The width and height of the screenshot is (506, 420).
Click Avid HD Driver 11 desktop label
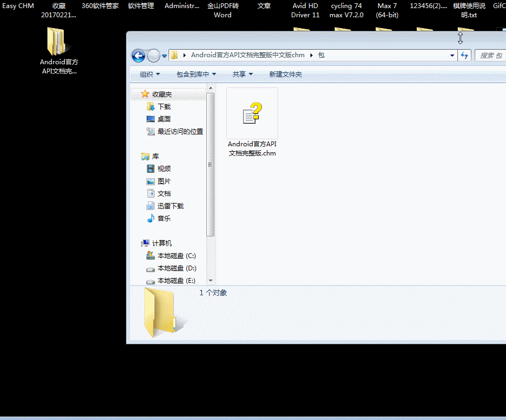(305, 10)
